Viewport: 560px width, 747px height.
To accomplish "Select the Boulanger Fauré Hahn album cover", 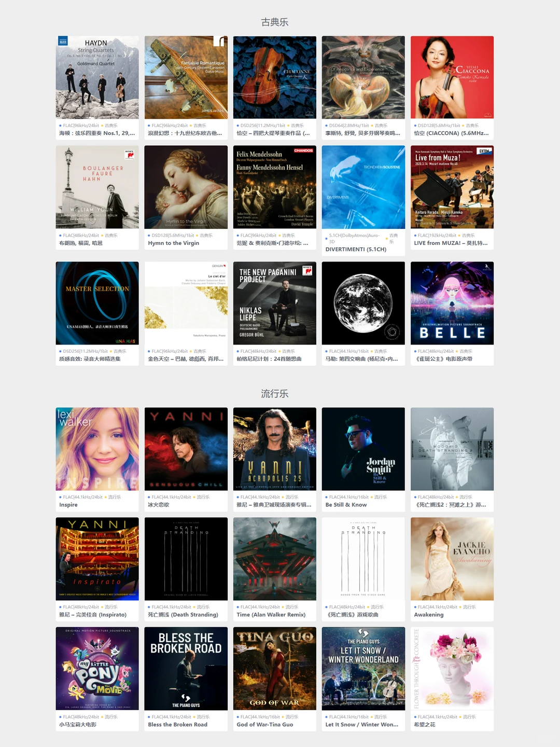I will [x=97, y=187].
